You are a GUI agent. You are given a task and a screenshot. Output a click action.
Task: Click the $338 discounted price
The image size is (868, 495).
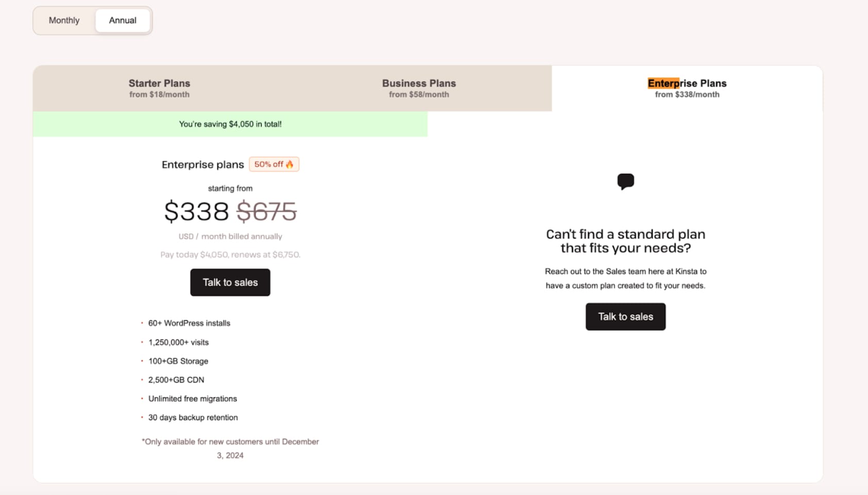196,211
